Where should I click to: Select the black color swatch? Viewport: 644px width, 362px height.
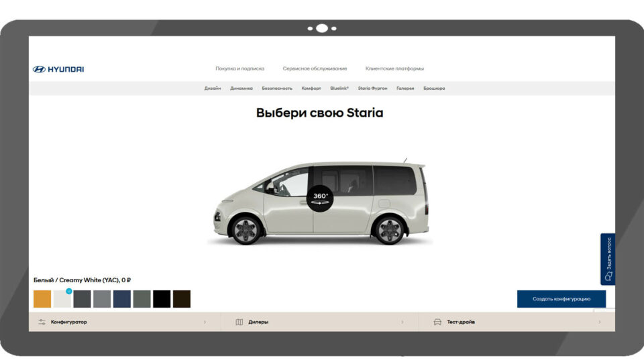pyautogui.click(x=162, y=299)
